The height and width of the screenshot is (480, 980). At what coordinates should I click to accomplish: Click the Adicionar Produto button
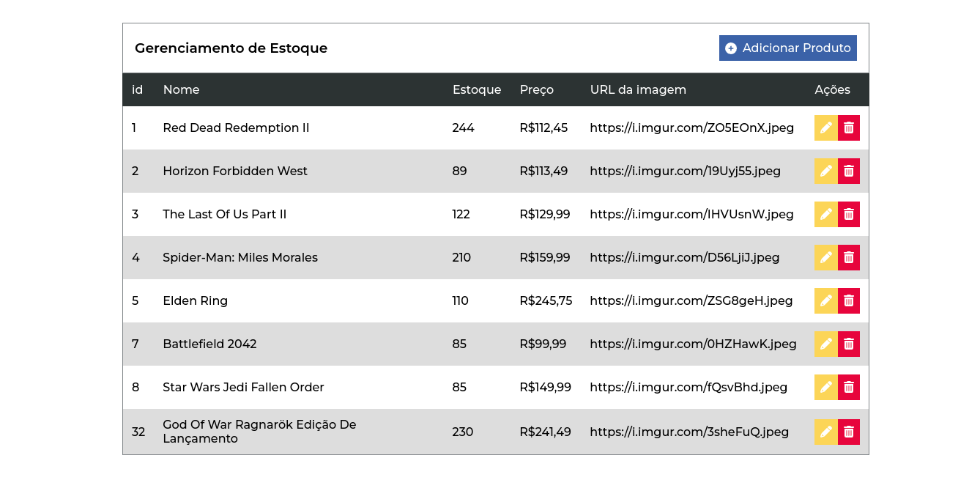pyautogui.click(x=787, y=48)
